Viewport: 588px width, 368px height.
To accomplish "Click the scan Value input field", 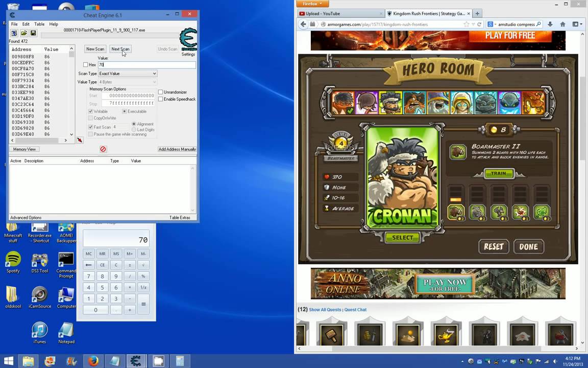I will pos(146,64).
